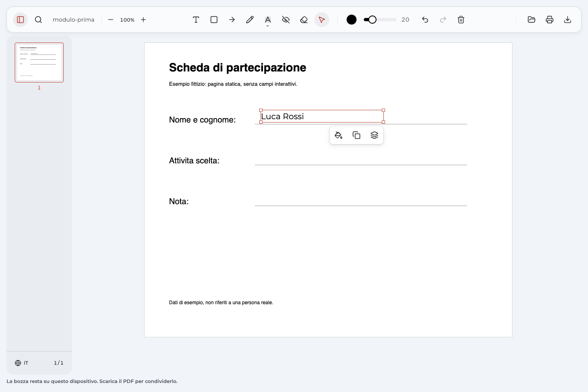Viewport: 588px width, 392px height.
Task: Click the draft status message at bottom
Action: [92, 381]
